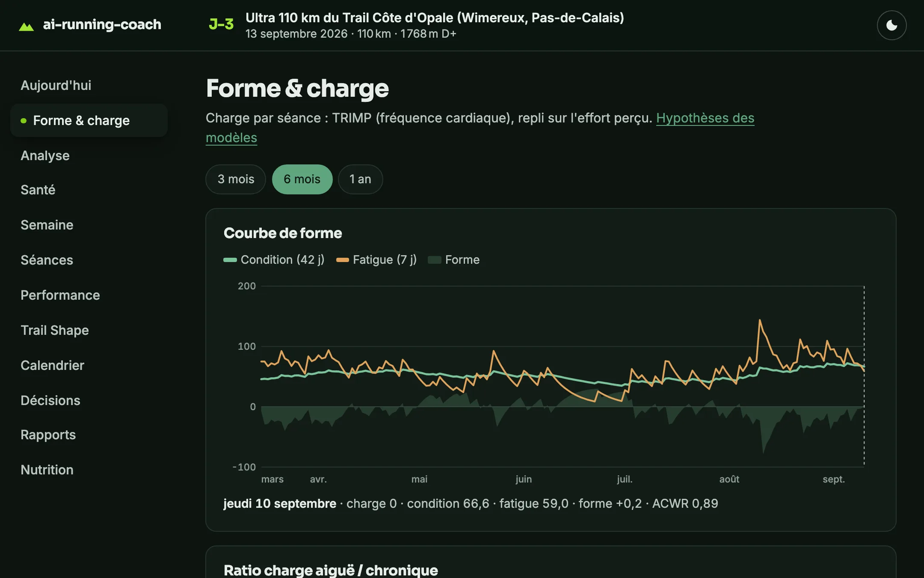This screenshot has height=578, width=924.
Task: Open the Hypothèses des modèles link
Action: pos(705,118)
